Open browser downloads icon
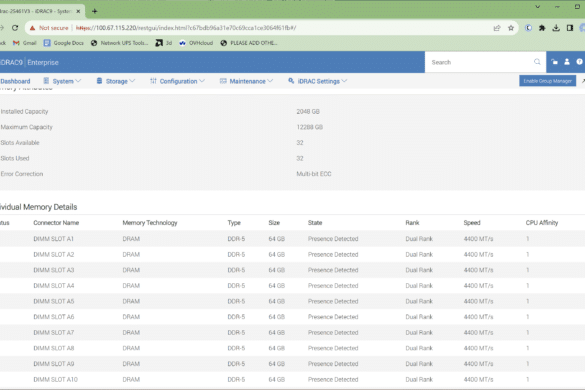585x390 pixels. (x=556, y=28)
